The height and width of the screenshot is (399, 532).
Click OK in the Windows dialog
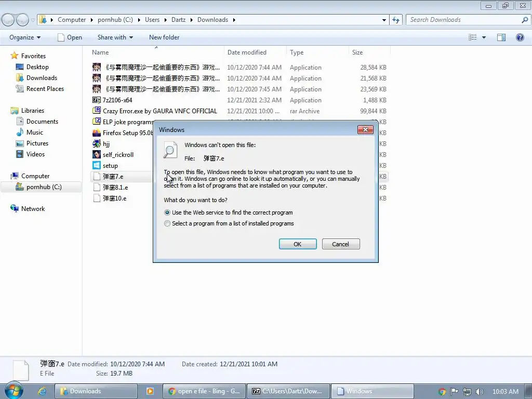[x=298, y=244]
